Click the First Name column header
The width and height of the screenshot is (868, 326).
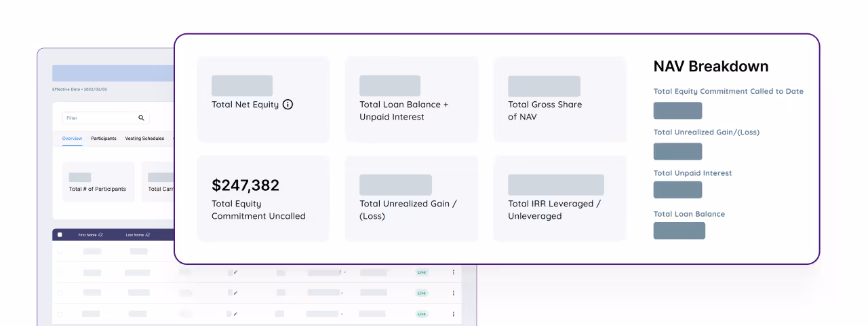[x=87, y=235]
